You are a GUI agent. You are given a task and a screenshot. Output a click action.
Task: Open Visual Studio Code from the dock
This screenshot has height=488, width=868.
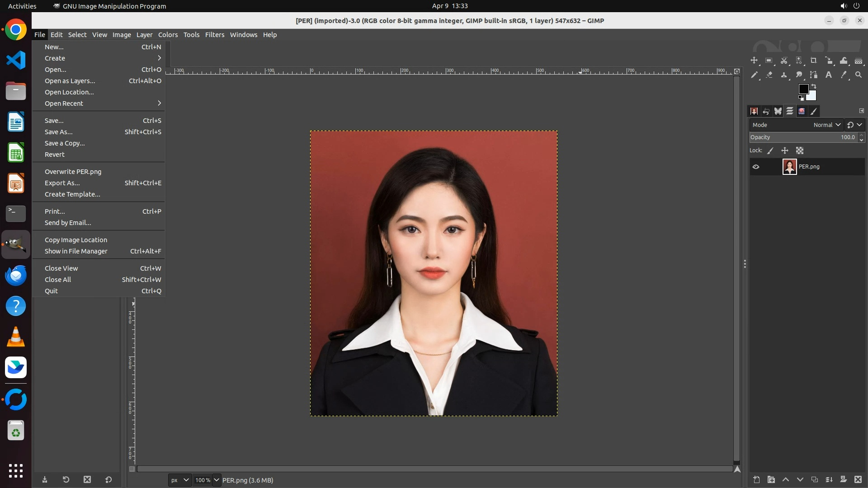[16, 61]
